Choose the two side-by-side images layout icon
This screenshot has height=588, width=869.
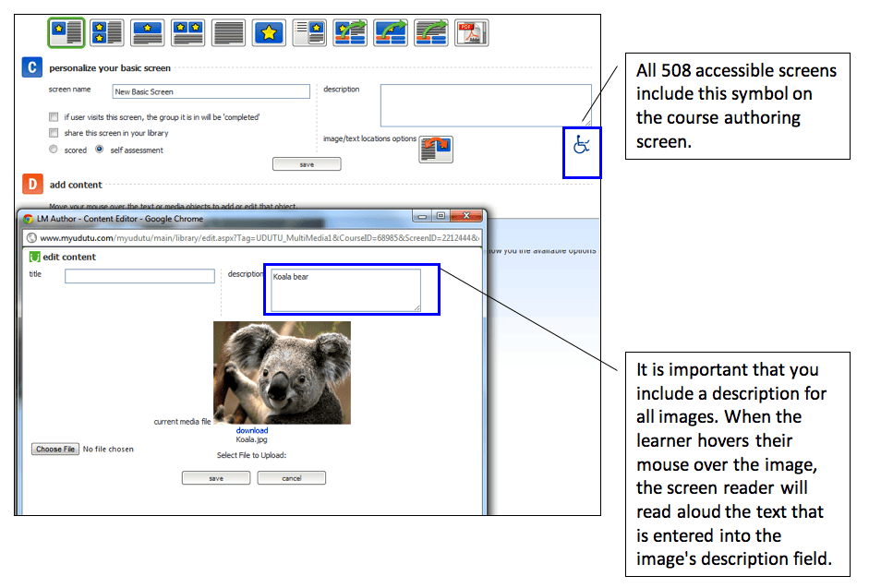click(x=188, y=33)
